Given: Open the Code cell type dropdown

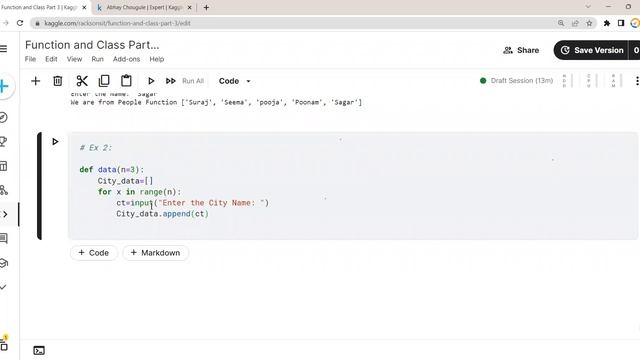Looking at the screenshot, I should click(235, 81).
